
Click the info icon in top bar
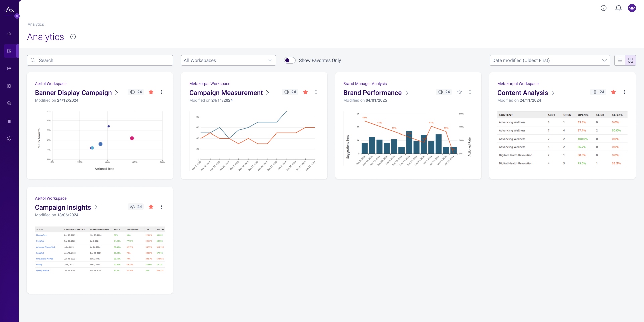click(x=604, y=8)
